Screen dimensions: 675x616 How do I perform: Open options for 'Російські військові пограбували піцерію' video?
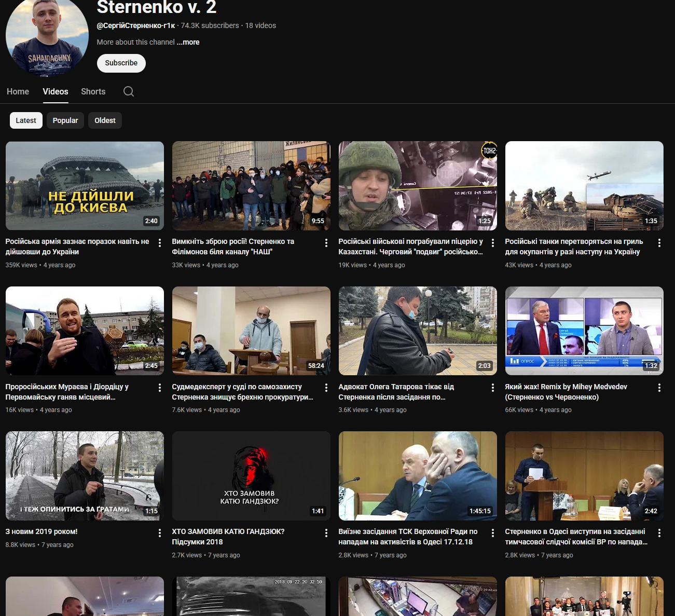coord(493,242)
